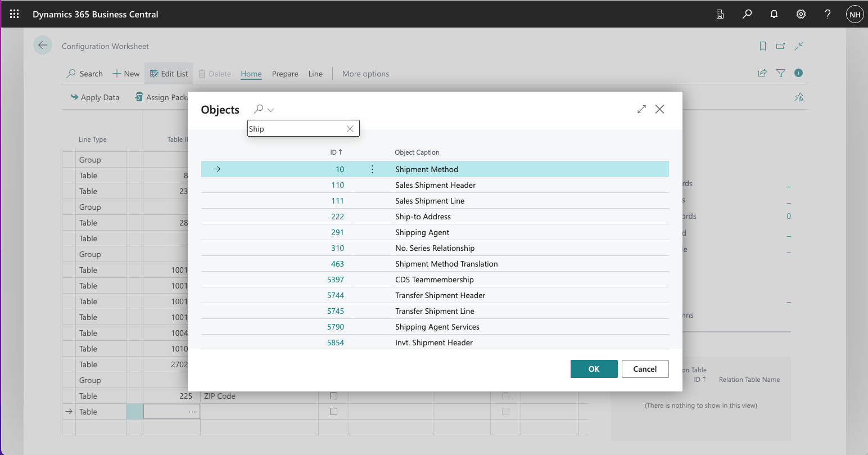
Task: Open the settings gear menu
Action: (801, 14)
